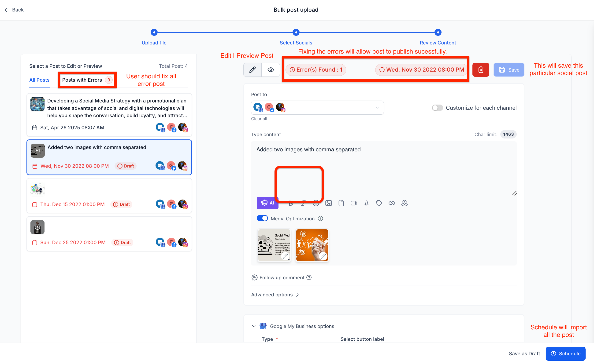Switch to edit mode with the pencil icon
The width and height of the screenshot is (594, 364).
252,70
